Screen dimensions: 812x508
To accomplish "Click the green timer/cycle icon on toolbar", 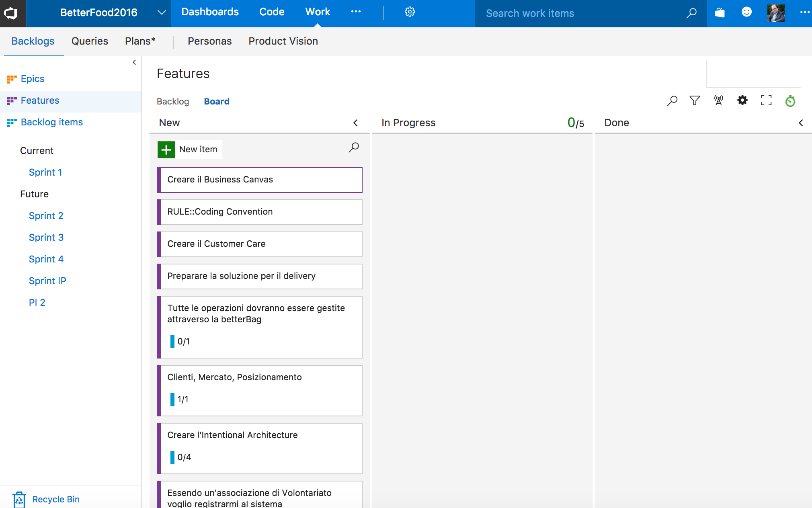I will pos(790,100).
